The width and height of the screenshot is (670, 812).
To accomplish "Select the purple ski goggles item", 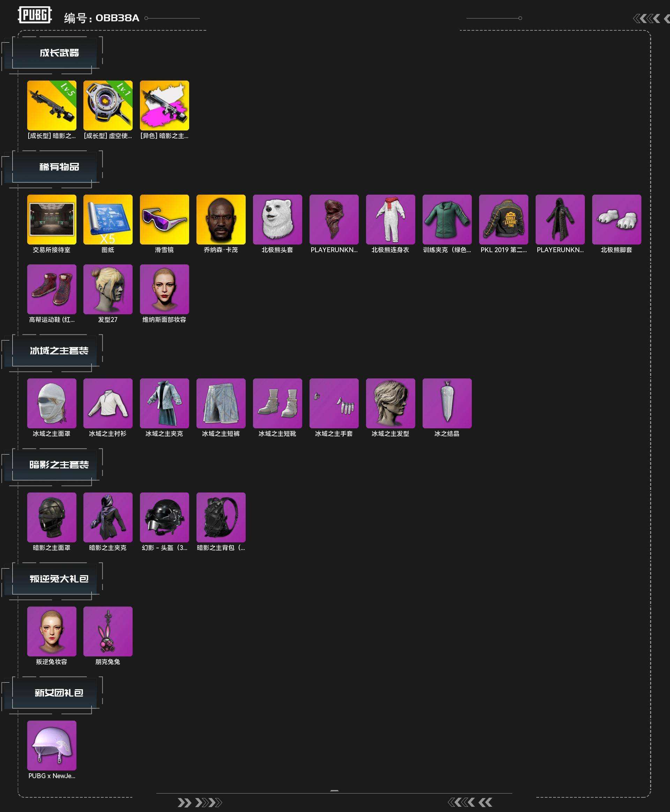I will [x=164, y=219].
